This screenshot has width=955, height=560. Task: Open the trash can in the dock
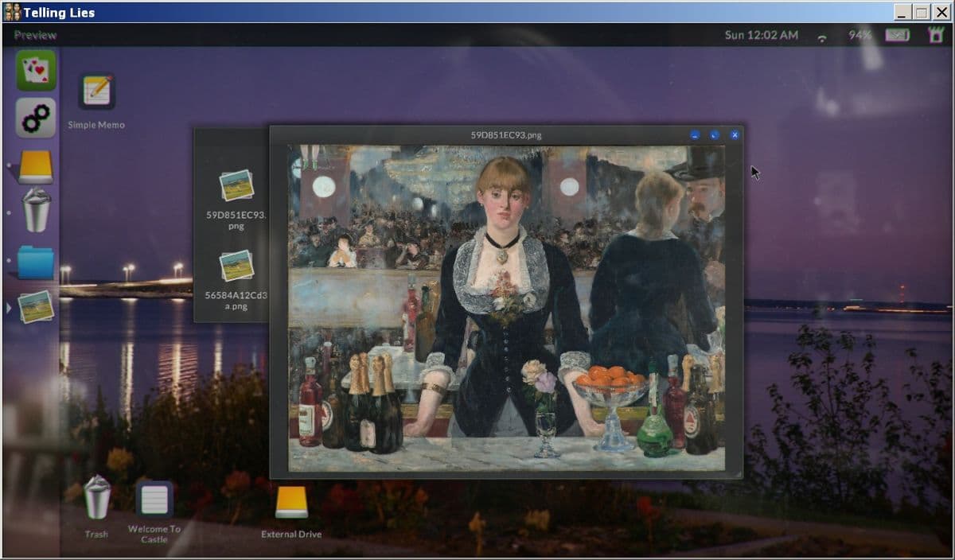36,211
